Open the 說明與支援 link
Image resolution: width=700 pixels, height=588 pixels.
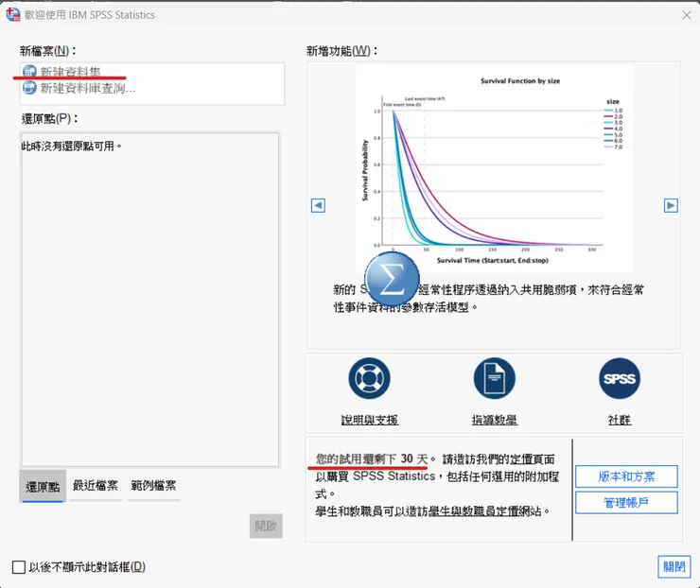(370, 420)
